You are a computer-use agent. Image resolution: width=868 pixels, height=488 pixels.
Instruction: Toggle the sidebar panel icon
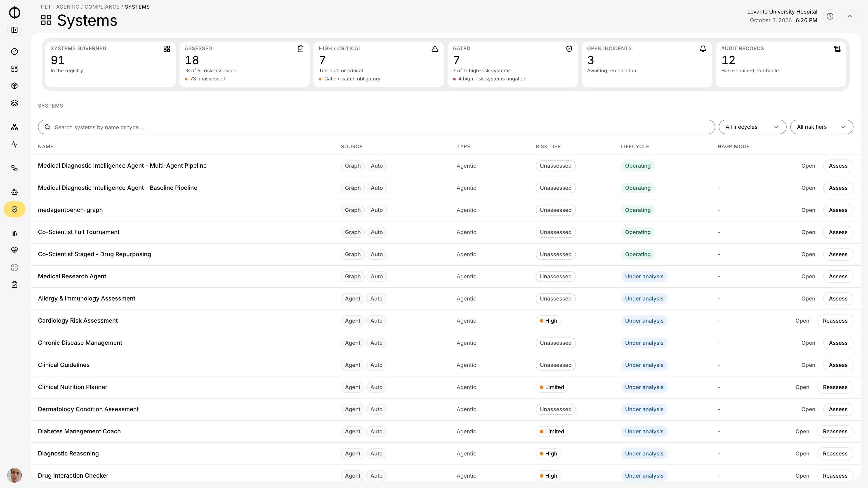(x=14, y=30)
